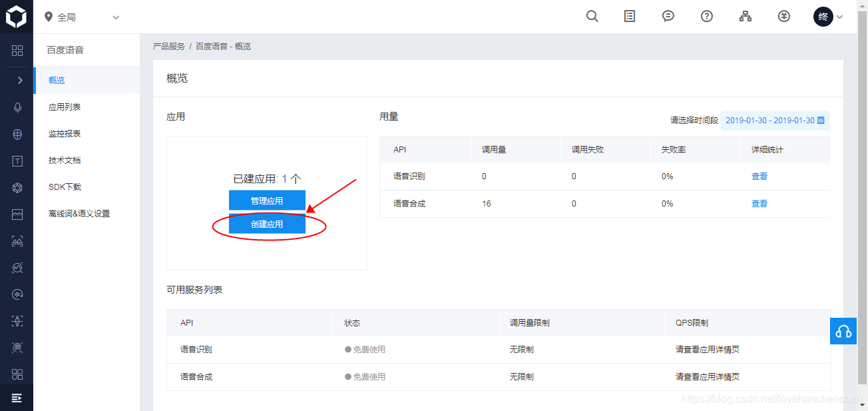Click 产品服务 in the breadcrumb
Screen dimensions: 868x411
[169, 47]
